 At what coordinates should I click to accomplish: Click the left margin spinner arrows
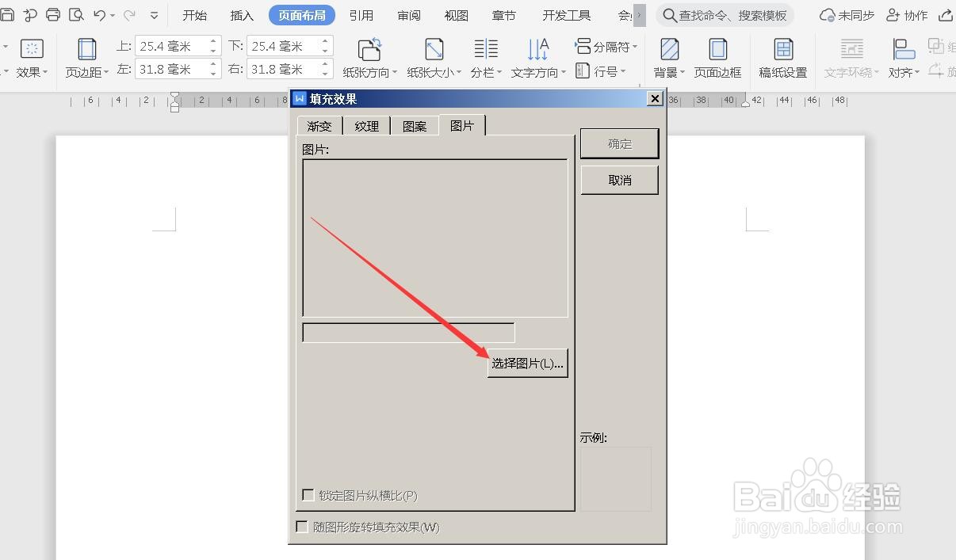213,69
